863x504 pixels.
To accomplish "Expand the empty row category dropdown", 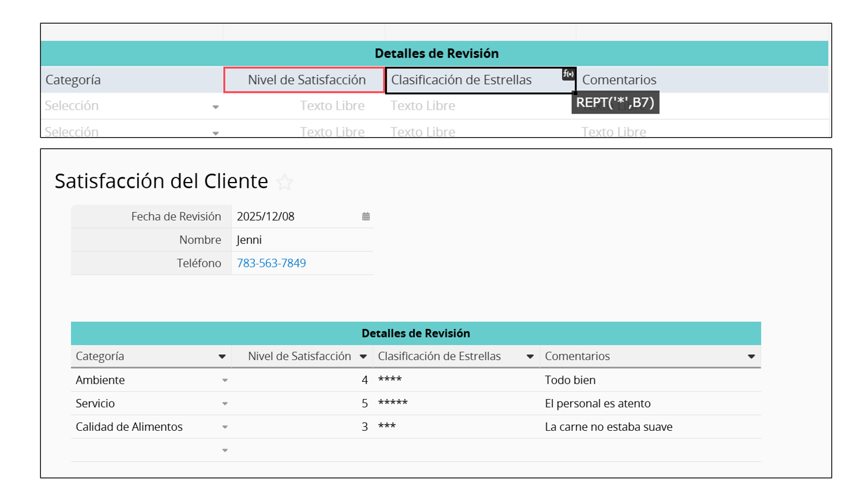I will click(225, 450).
